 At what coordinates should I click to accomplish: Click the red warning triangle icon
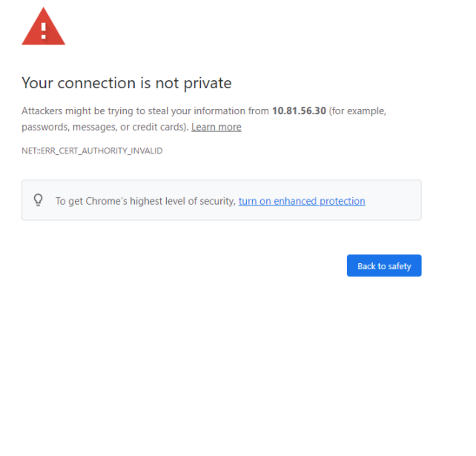coord(44,27)
